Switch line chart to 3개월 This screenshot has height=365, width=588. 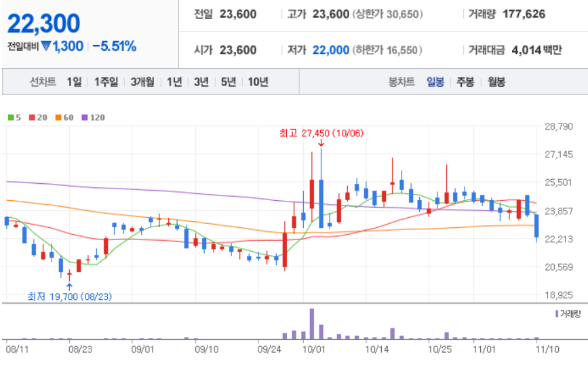tap(142, 81)
